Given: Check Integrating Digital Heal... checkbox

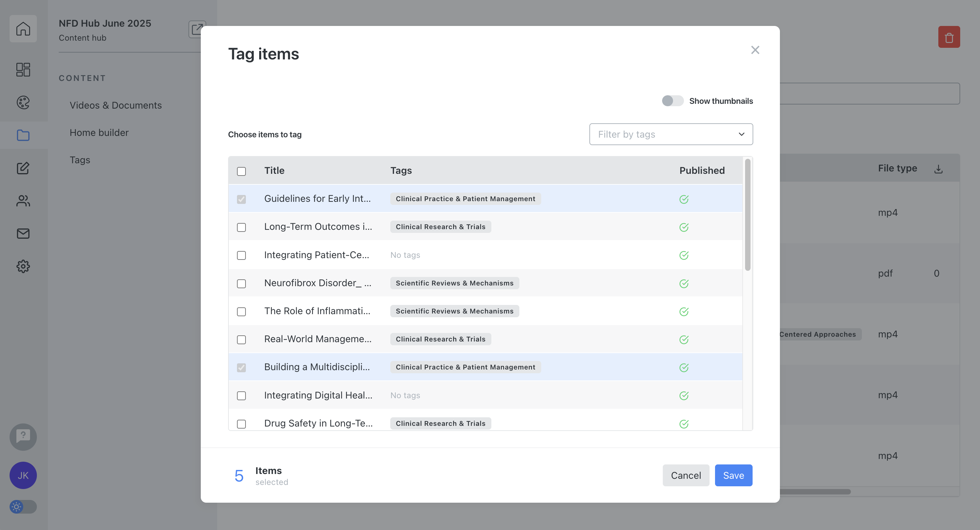Looking at the screenshot, I should (x=241, y=396).
